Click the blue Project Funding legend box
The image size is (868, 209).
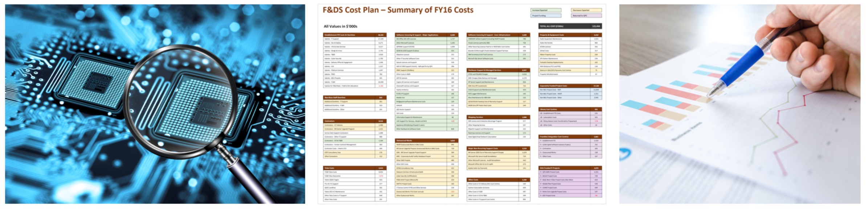click(x=546, y=16)
